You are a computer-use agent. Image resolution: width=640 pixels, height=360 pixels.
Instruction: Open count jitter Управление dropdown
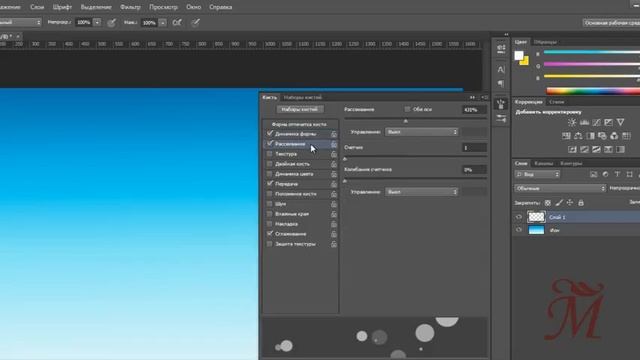point(422,192)
